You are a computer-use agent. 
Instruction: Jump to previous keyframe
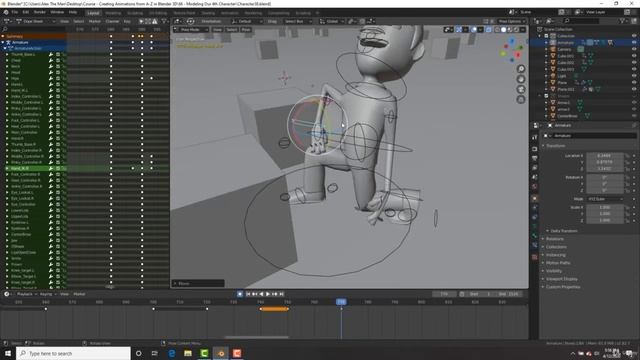tap(254, 294)
